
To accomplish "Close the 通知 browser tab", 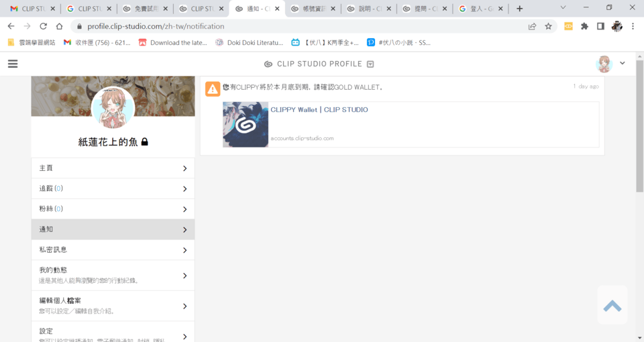I will [x=277, y=9].
